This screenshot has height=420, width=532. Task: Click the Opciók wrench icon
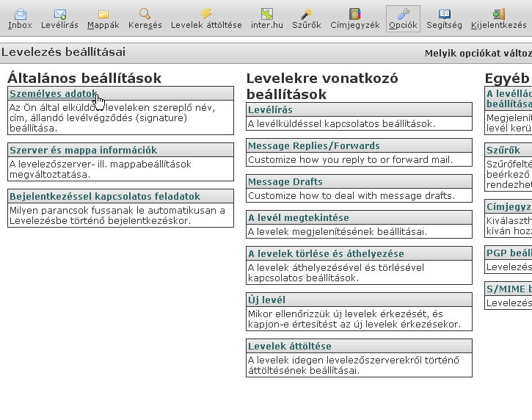pos(403,14)
